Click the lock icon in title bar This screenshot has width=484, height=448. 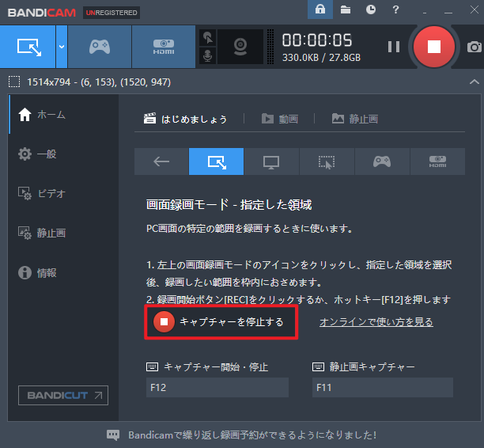click(320, 9)
